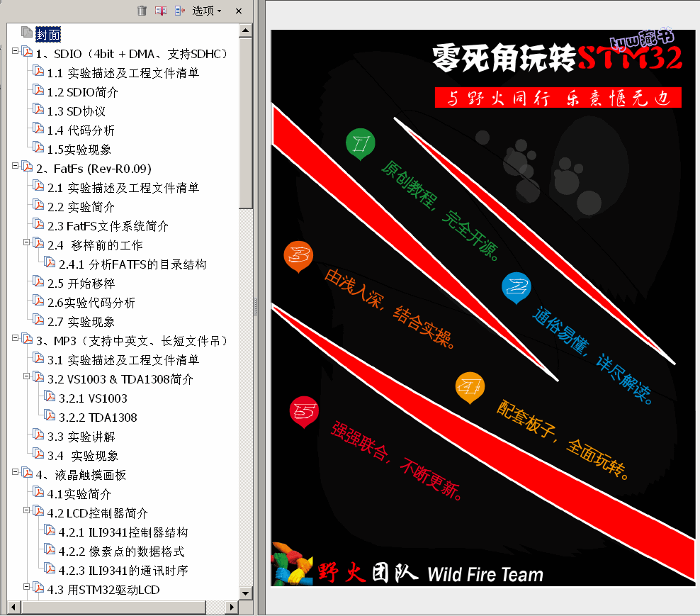Click the new bookmark icon
700x616 pixels.
coord(161,11)
